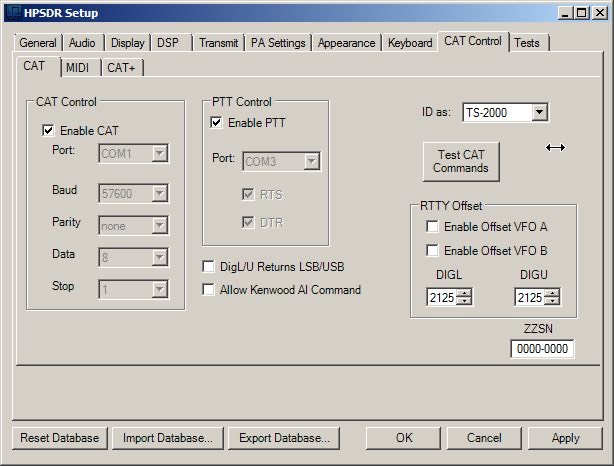
Task: Maximize the HPSDR Setup window
Action: (581, 13)
